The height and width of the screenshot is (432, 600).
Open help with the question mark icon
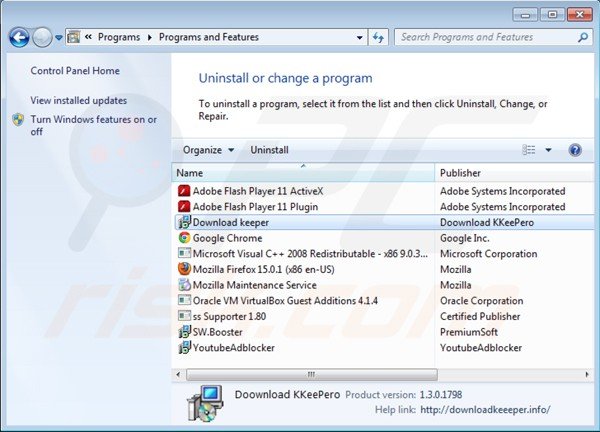click(x=575, y=150)
